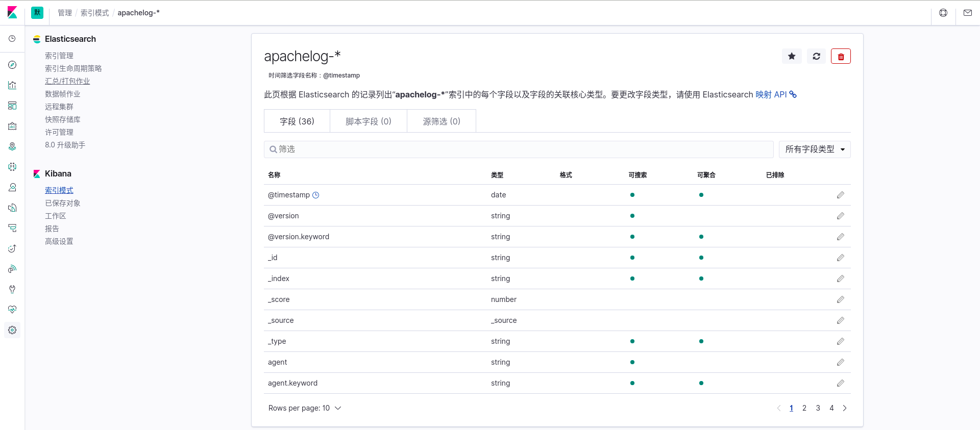Switch to 源筛选 (0) tab
Screen dimensions: 980x430
point(442,121)
